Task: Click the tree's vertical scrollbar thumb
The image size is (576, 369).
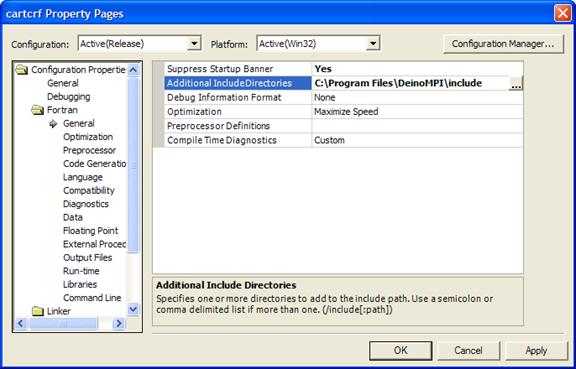Action: (133, 165)
